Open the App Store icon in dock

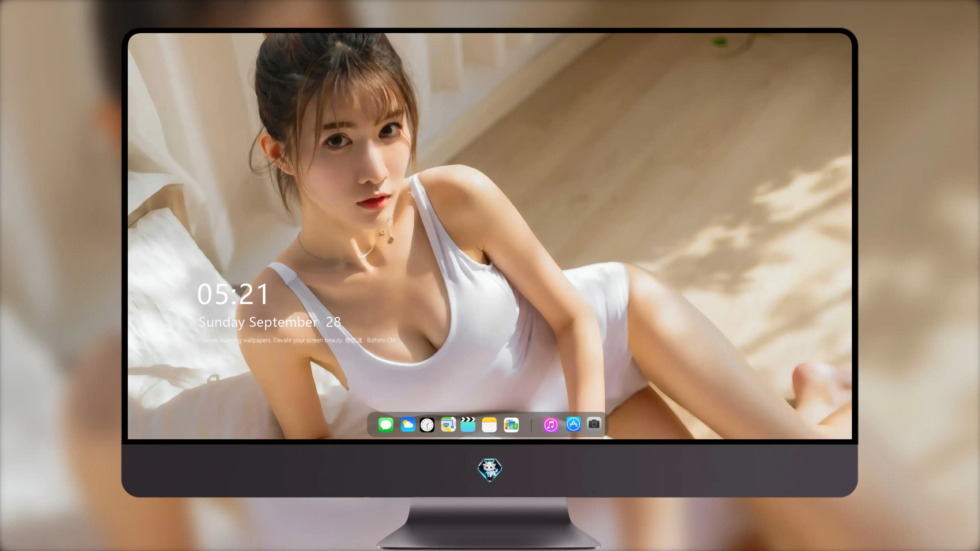[573, 424]
